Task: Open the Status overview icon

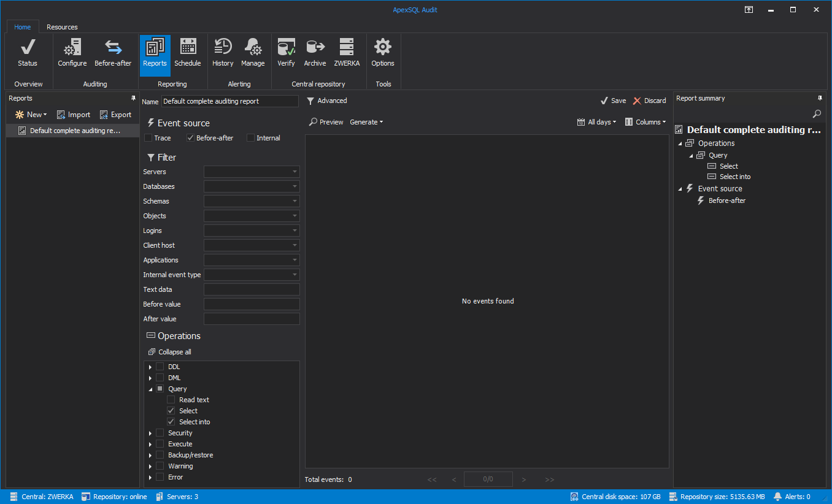Action: click(28, 53)
